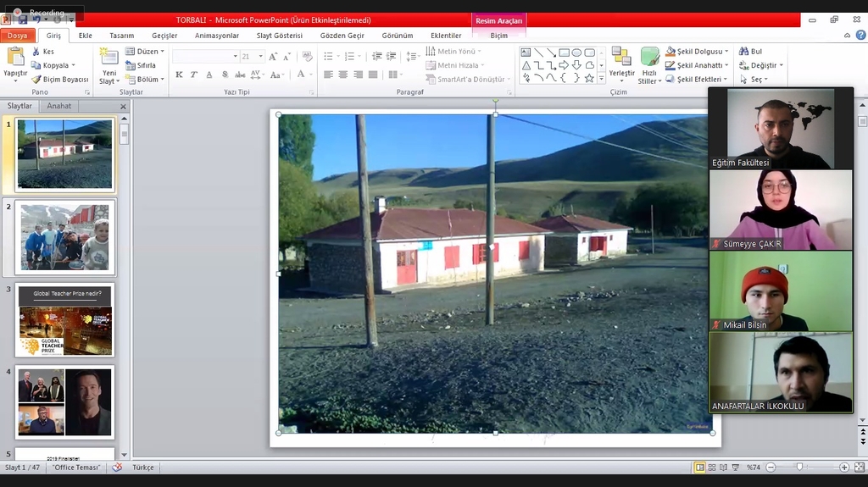Start slide show from status bar icon

click(736, 468)
